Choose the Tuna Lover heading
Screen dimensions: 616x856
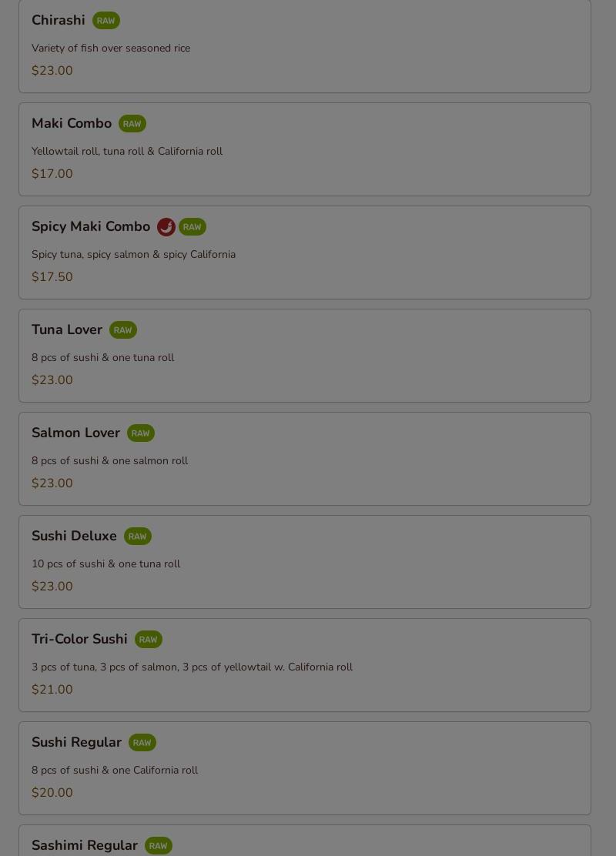click(67, 329)
